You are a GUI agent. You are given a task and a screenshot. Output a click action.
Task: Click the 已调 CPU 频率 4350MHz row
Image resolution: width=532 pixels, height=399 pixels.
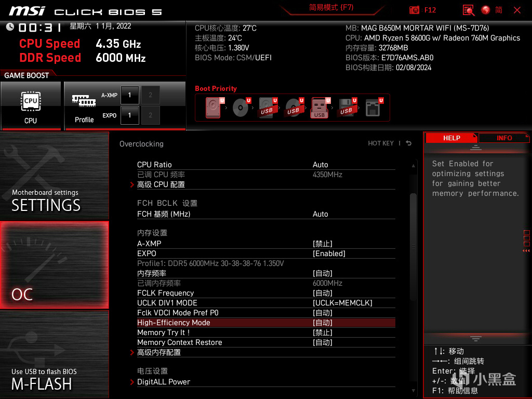(266, 175)
